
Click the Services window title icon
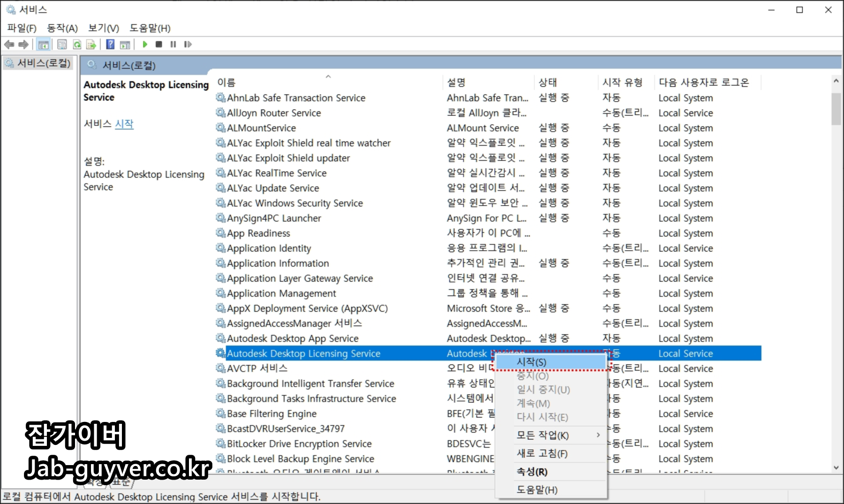11,10
